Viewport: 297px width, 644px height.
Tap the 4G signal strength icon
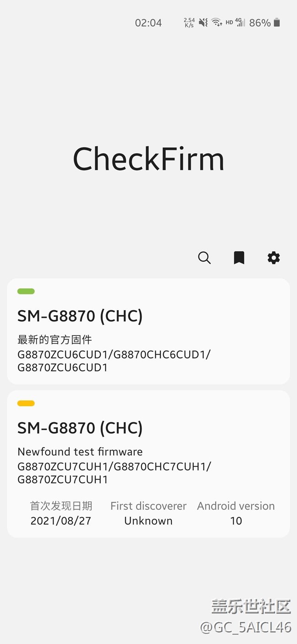coord(240,22)
